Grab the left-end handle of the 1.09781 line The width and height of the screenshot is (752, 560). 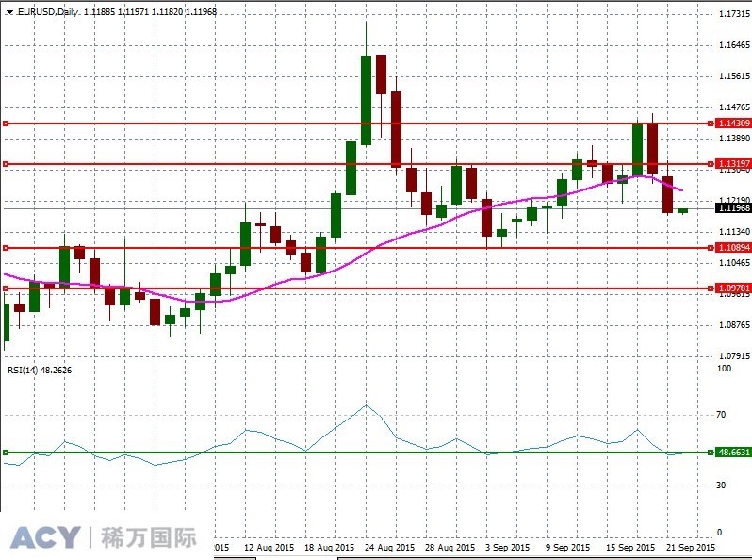[x=6, y=288]
